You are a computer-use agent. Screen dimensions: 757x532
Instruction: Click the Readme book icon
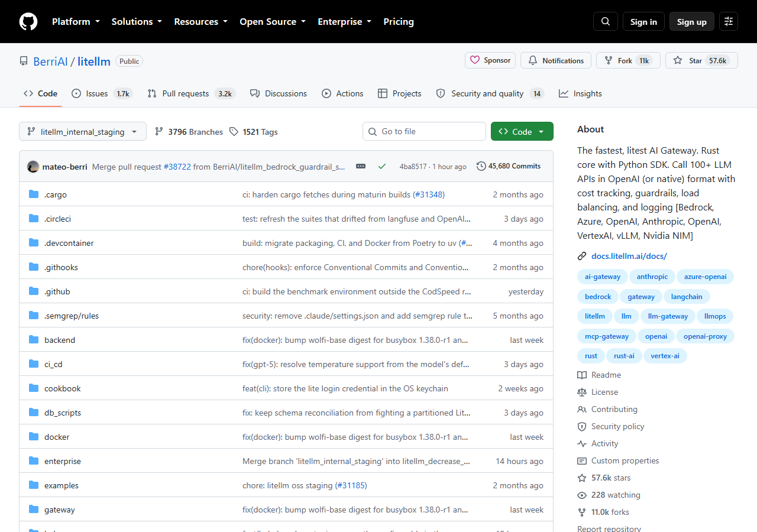coord(582,375)
